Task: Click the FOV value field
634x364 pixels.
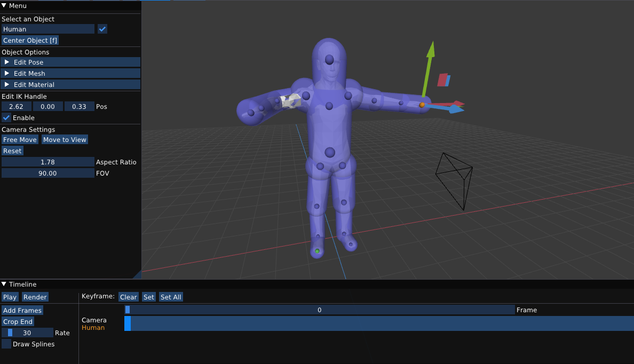Action: point(47,173)
